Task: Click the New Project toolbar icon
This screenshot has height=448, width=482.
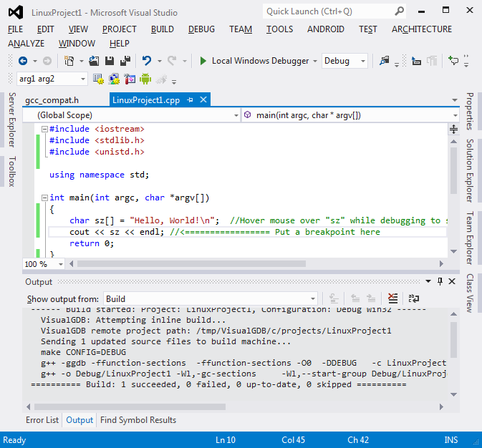Action: 69,61
